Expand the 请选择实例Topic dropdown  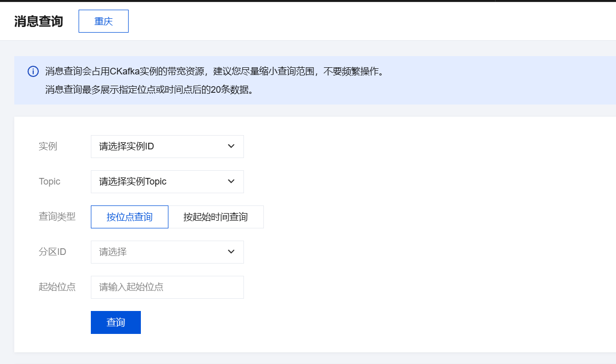coord(158,181)
